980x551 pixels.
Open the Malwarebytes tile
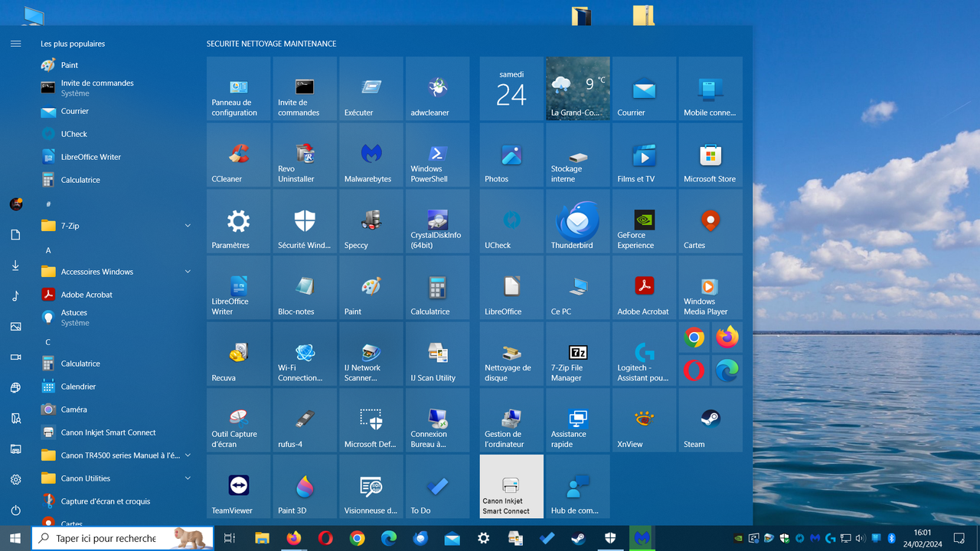371,155
